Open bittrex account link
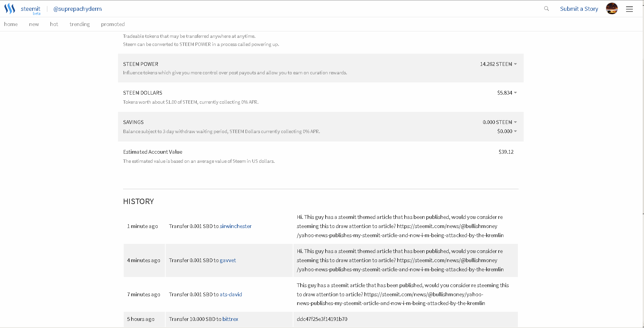 [x=230, y=319]
